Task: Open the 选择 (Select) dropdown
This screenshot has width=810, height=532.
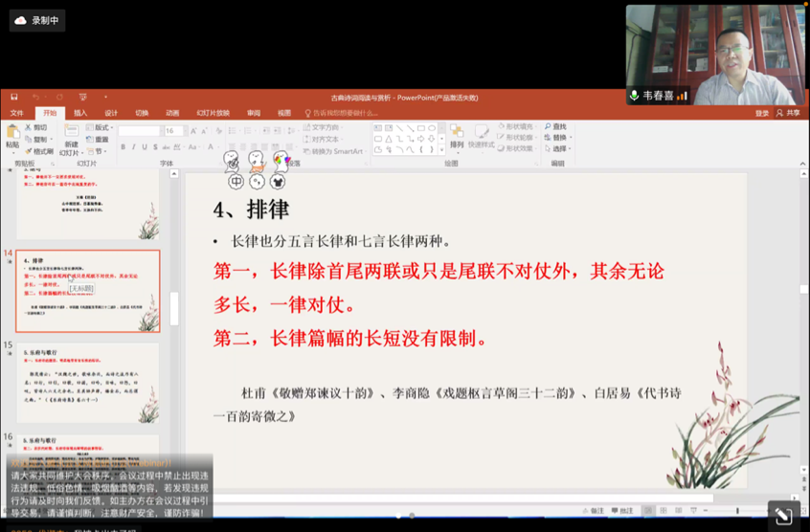Action: click(x=557, y=148)
